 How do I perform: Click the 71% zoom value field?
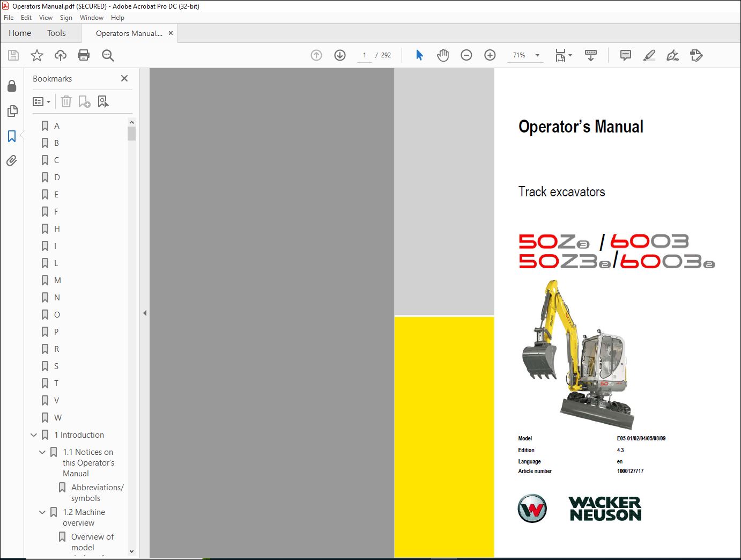[519, 55]
